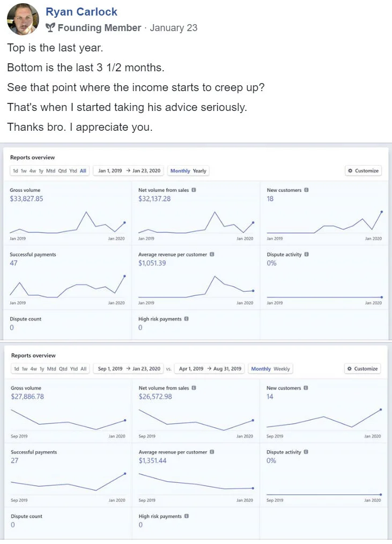392x544 pixels.
Task: Click the $33,827.85 Gross volume chart
Action: pyautogui.click(x=67, y=222)
